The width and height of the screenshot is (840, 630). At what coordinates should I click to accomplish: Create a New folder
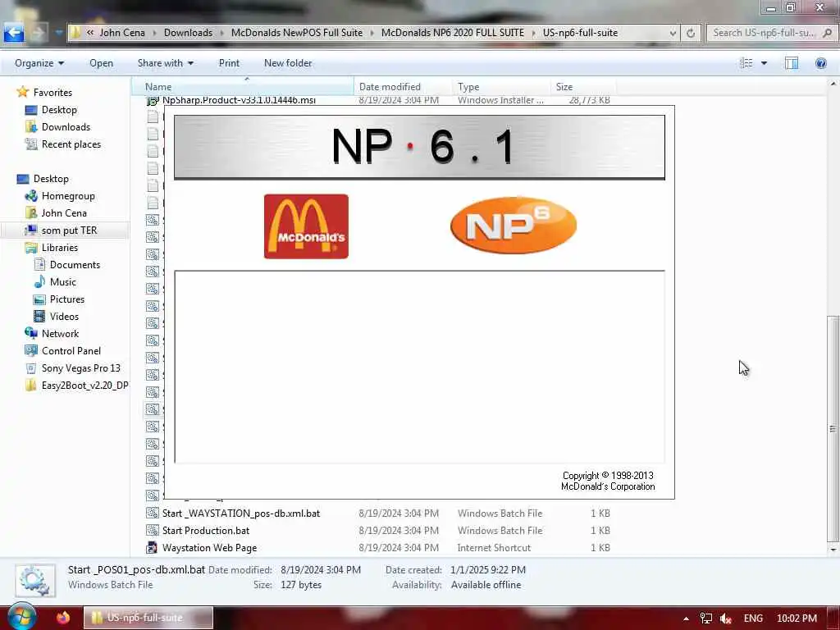pyautogui.click(x=288, y=63)
